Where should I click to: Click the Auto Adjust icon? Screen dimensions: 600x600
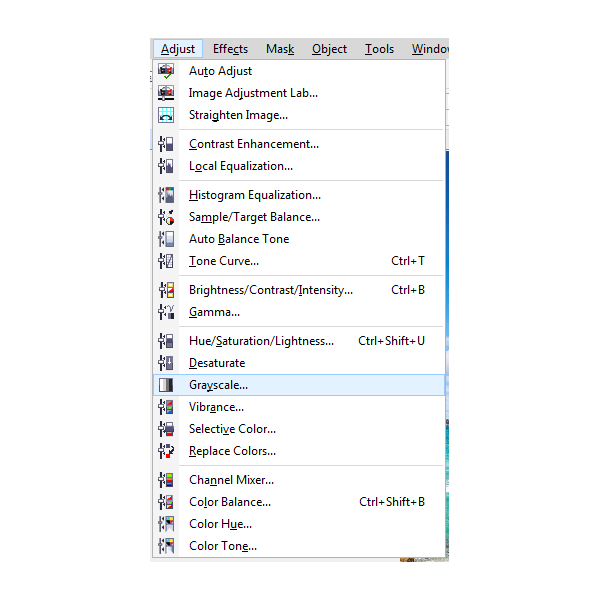[x=166, y=71]
